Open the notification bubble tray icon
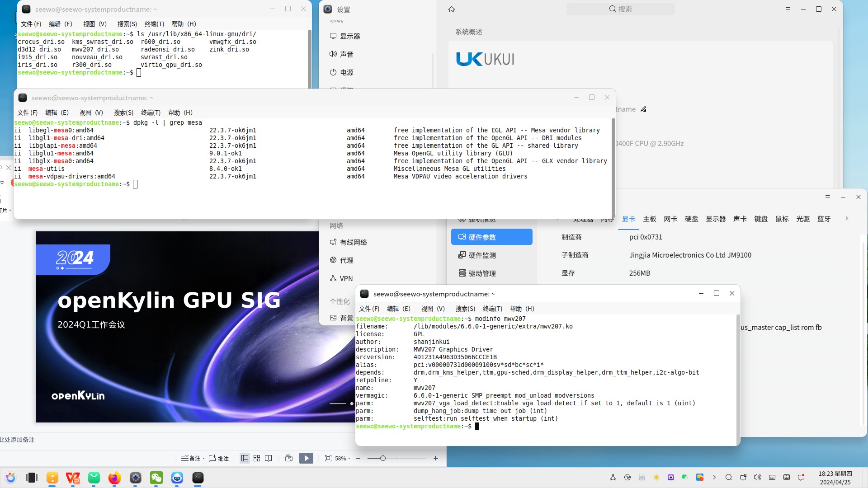Viewport: 868px width, 488px height. pyautogui.click(x=801, y=477)
